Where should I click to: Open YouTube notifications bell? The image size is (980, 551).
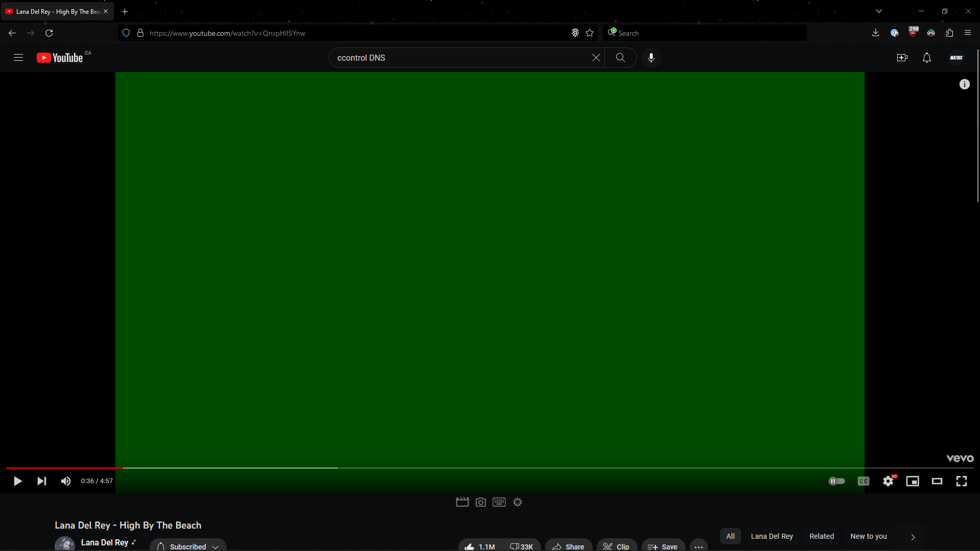(926, 58)
